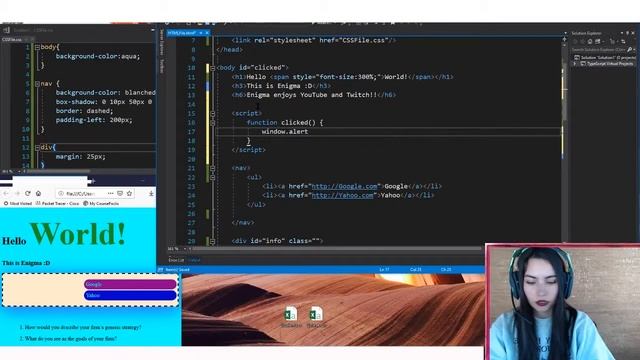Click the site info icon in address bar
Image resolution: width=640 pixels, height=360 pixels.
pos(61,193)
